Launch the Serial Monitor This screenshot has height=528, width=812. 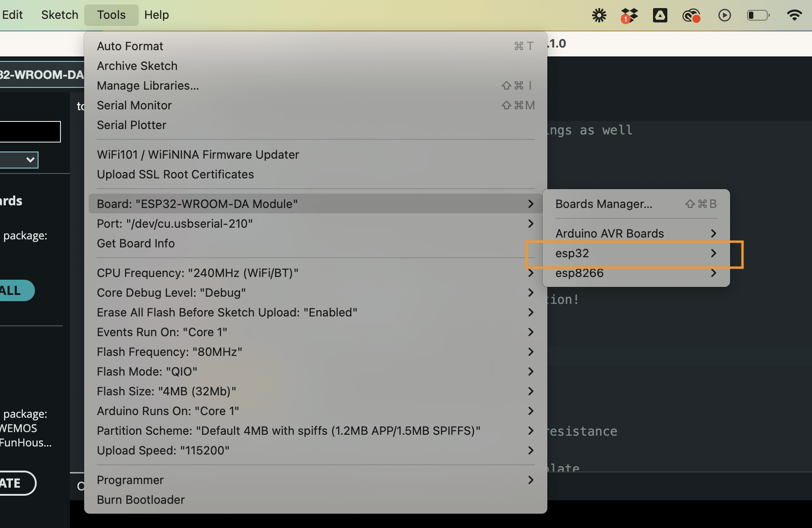[x=315, y=105]
